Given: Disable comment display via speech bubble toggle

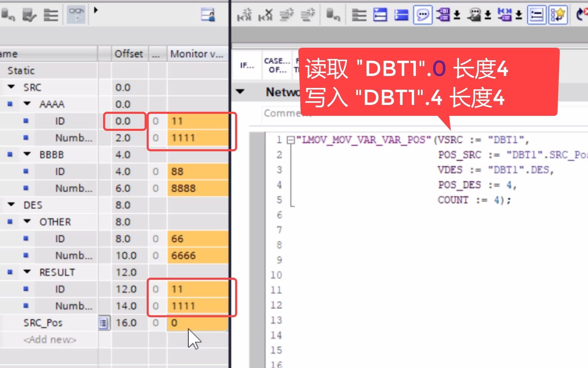Looking at the screenshot, I should [x=423, y=15].
